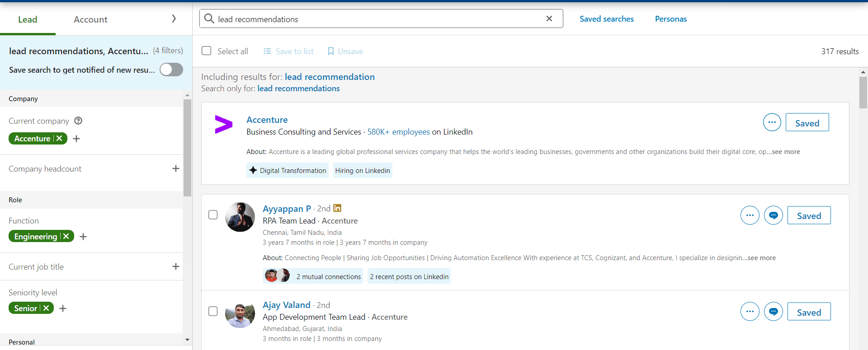This screenshot has width=868, height=350.
Task: Collapse the filter panel with the chevron arrow
Action: (174, 19)
